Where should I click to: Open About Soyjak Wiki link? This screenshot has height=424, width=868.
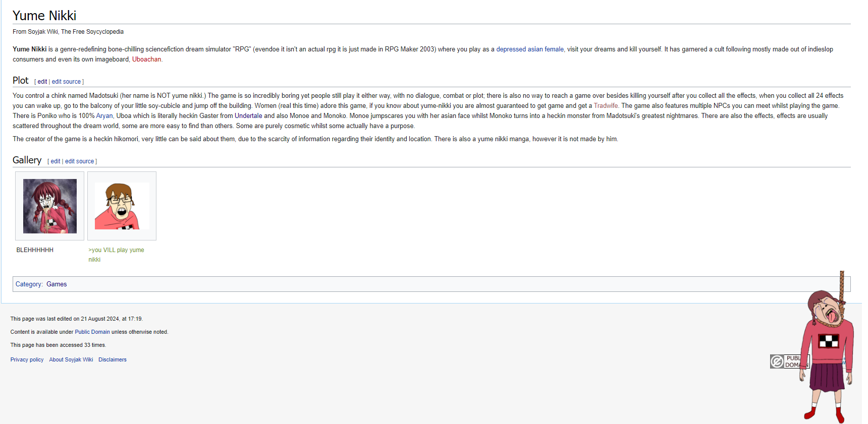click(71, 360)
